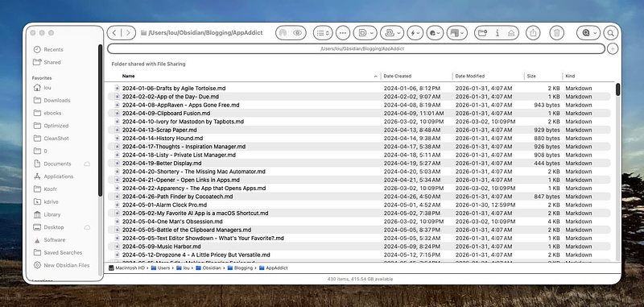Image resolution: width=644 pixels, height=307 pixels.
Task: Show file info with the i icon
Action: tap(497, 33)
